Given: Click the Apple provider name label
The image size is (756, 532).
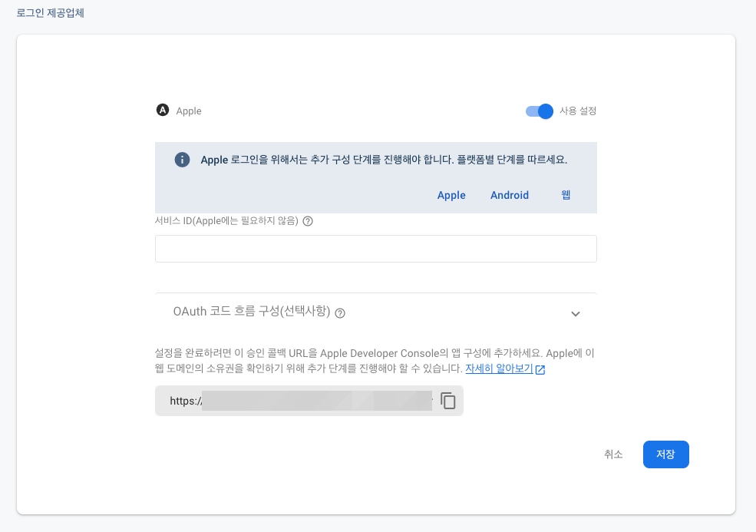Looking at the screenshot, I should pos(189,111).
